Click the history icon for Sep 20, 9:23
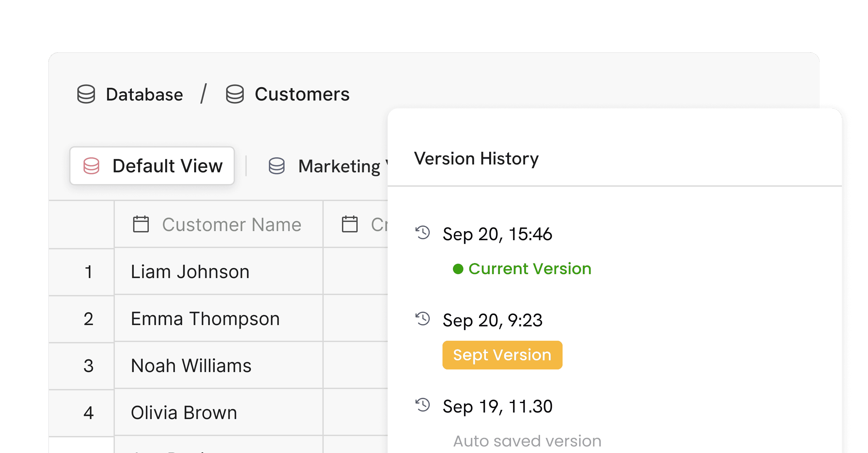Viewport: 868px width, 453px height. 423,319
